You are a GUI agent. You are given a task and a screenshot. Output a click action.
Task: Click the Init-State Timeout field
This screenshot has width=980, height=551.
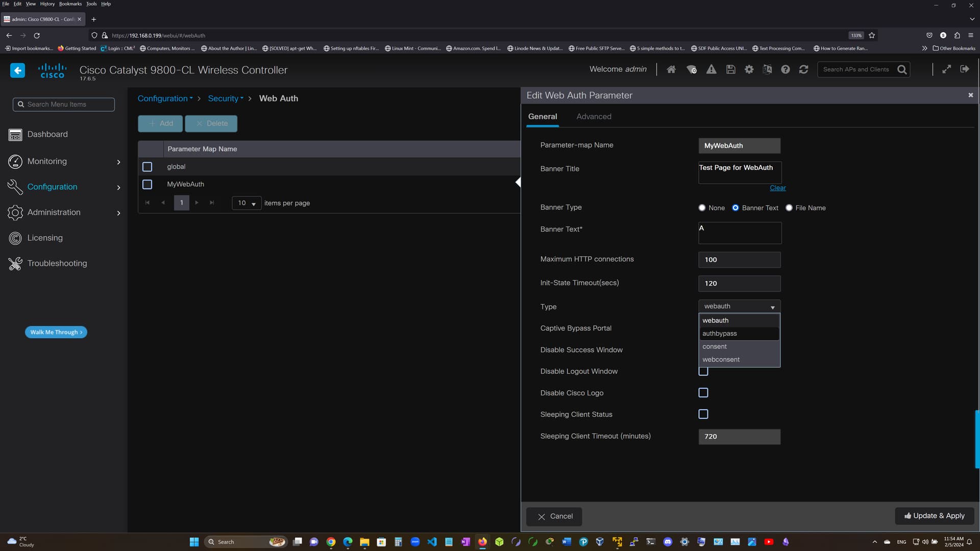(739, 283)
